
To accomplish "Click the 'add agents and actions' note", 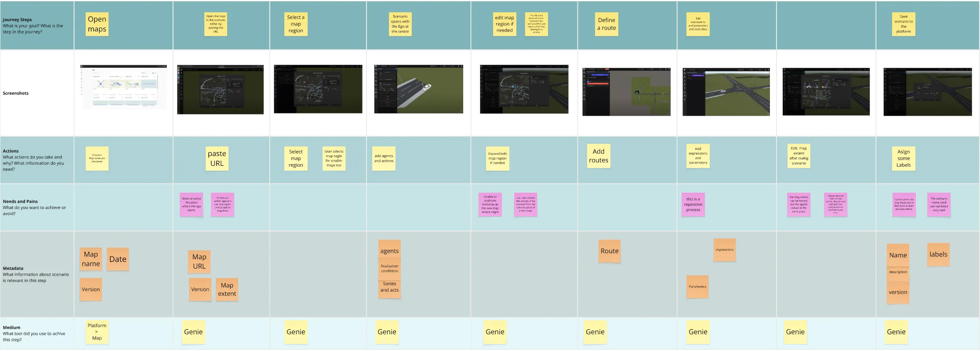I will 384,158.
